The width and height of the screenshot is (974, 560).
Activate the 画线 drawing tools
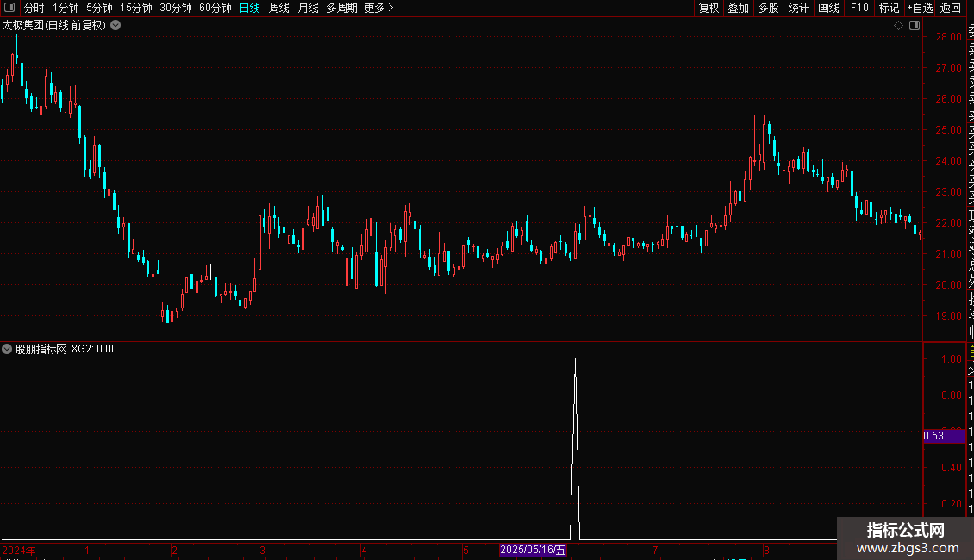click(828, 8)
